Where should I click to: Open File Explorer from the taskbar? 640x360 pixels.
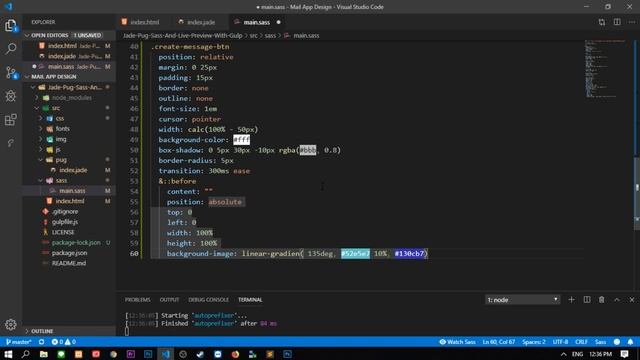43,354
